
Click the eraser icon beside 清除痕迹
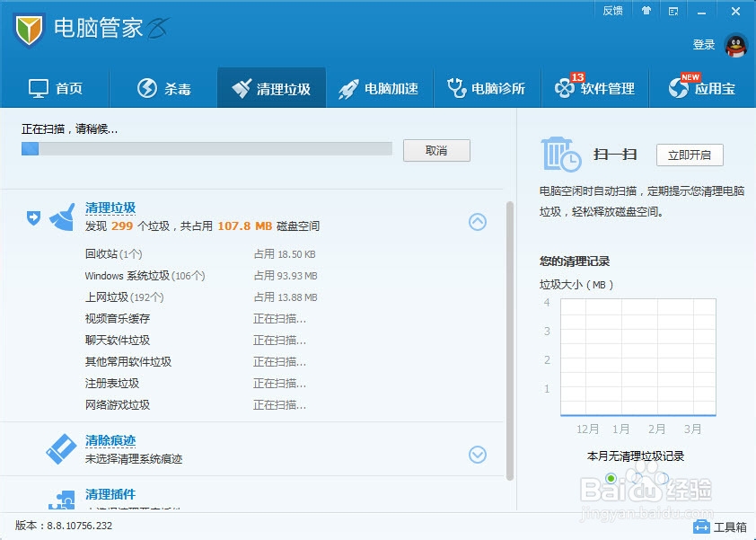point(60,447)
